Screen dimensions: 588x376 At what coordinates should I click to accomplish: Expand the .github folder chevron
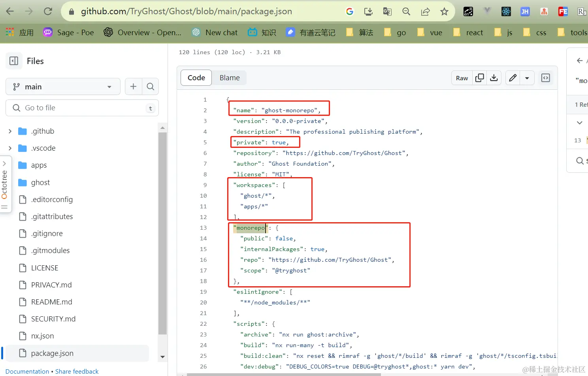click(x=10, y=131)
